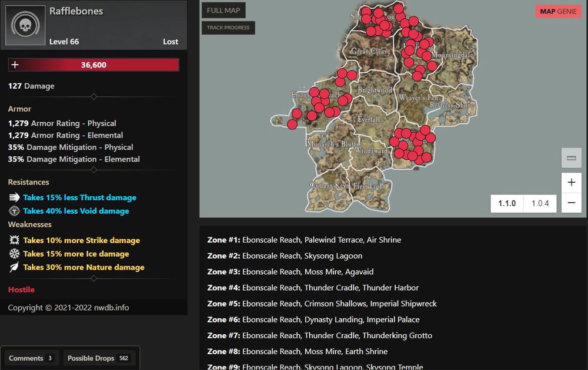Image resolution: width=588 pixels, height=370 pixels.
Task: Click Zone #8 Moss Mire, Earth Shrine row
Action: (298, 351)
